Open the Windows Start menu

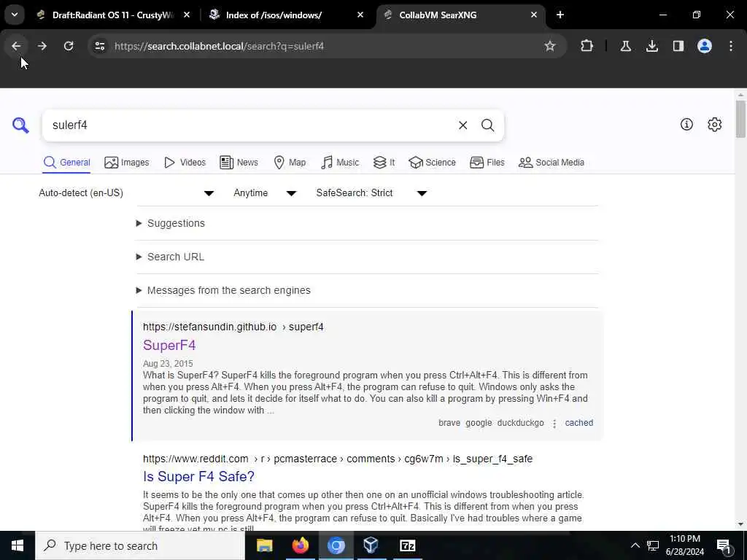18,545
